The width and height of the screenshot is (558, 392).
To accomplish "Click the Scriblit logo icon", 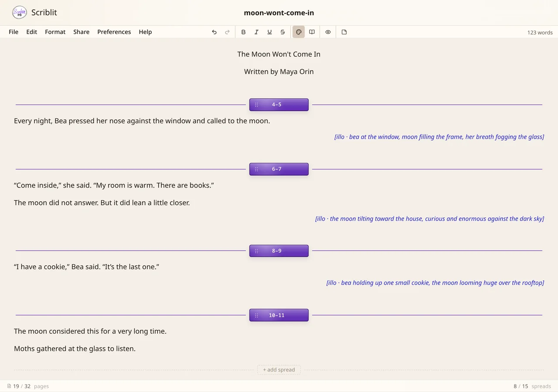I will [x=20, y=13].
